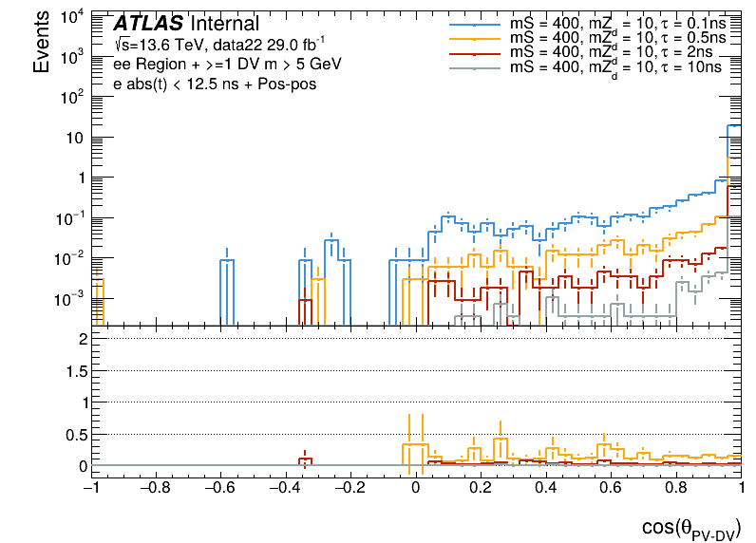Select the legend label ending in τ = 10ns

616,68
